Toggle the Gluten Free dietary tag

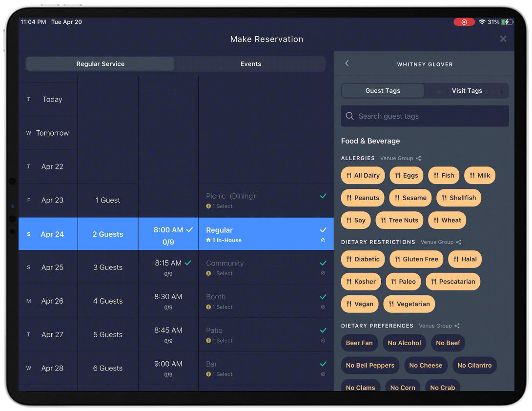[416, 259]
